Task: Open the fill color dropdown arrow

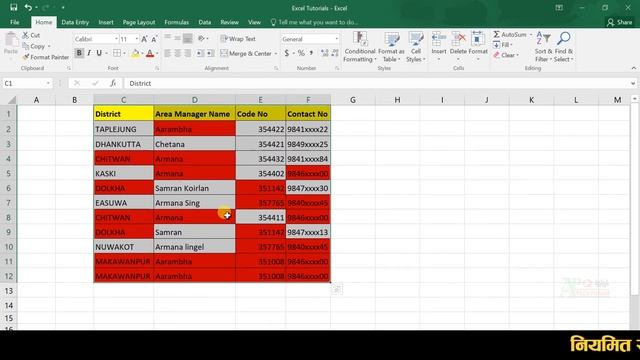Action: (x=142, y=53)
